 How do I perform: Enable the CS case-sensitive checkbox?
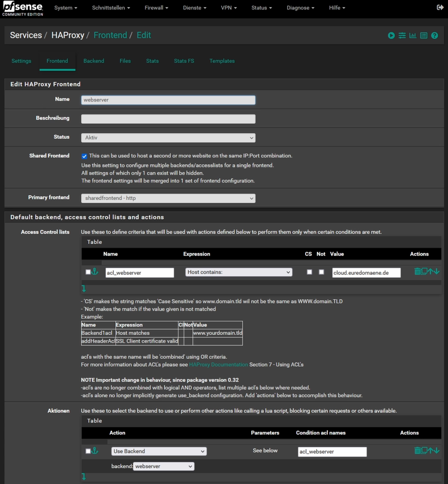(x=309, y=272)
